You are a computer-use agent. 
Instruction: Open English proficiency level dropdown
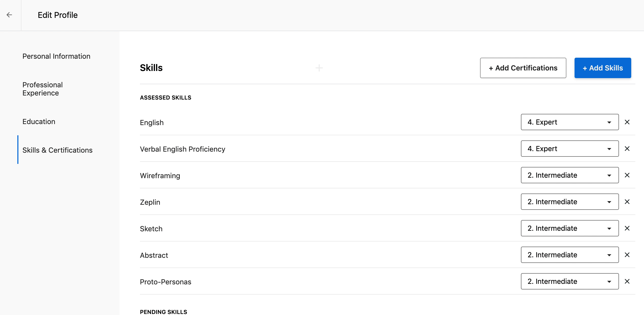(x=569, y=122)
